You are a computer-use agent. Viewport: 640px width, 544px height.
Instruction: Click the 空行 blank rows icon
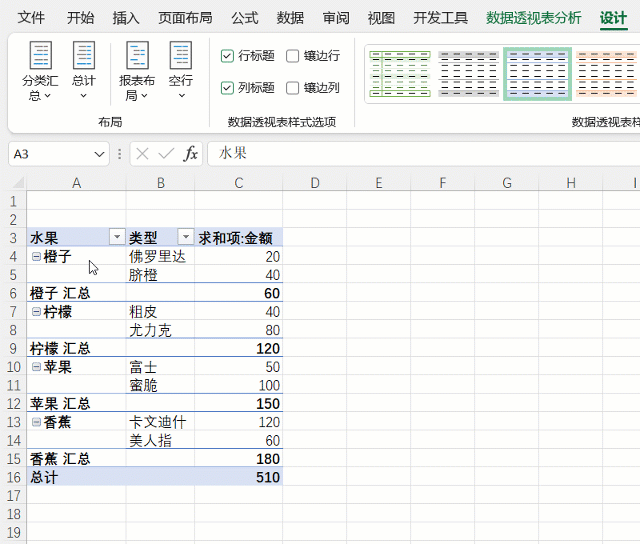click(x=180, y=57)
